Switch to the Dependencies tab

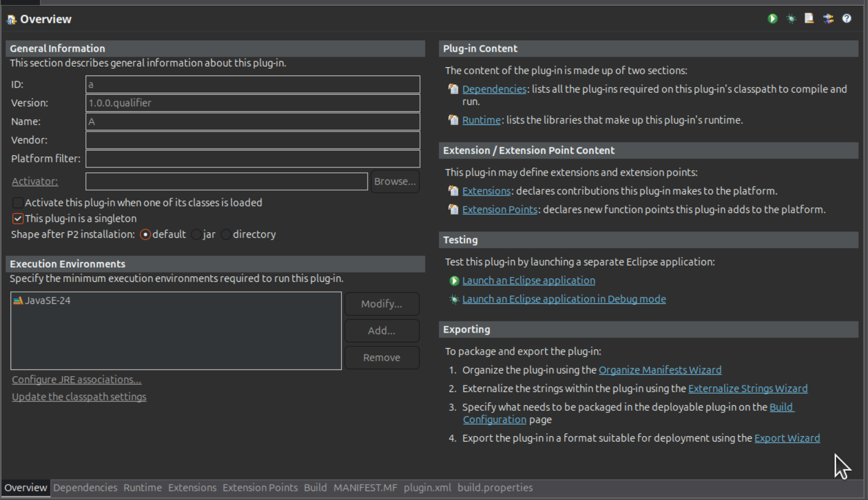tap(85, 488)
